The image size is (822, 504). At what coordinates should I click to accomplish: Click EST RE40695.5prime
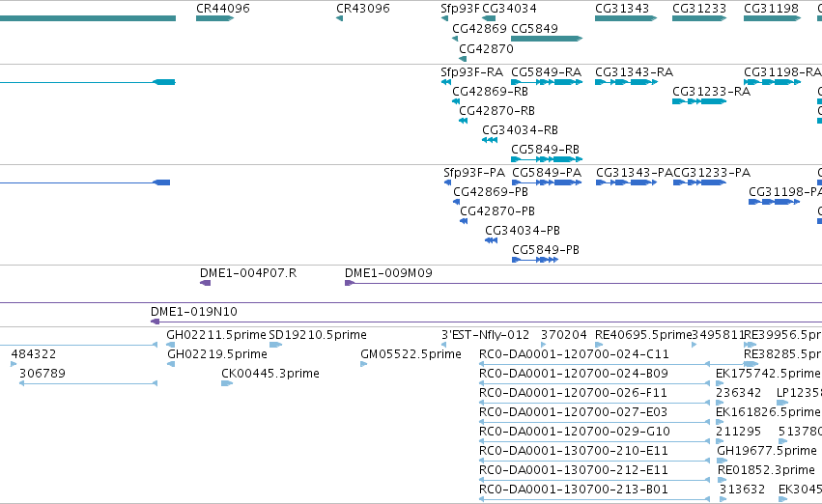pyautogui.click(x=643, y=335)
